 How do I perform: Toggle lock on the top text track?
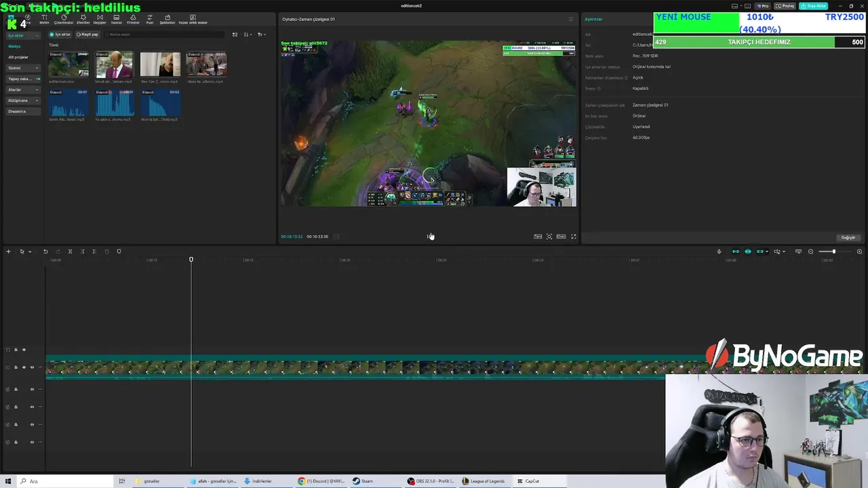[x=16, y=350]
